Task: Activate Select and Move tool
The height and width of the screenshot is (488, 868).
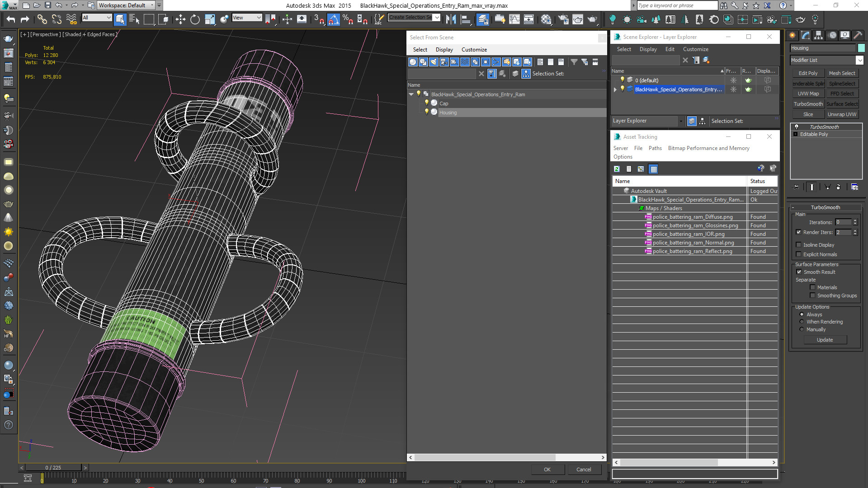Action: (x=180, y=19)
